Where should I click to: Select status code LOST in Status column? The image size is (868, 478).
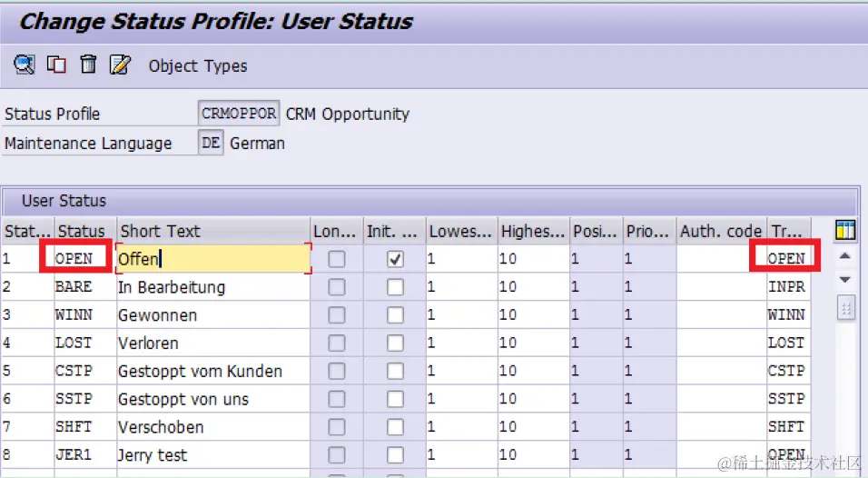click(74, 343)
